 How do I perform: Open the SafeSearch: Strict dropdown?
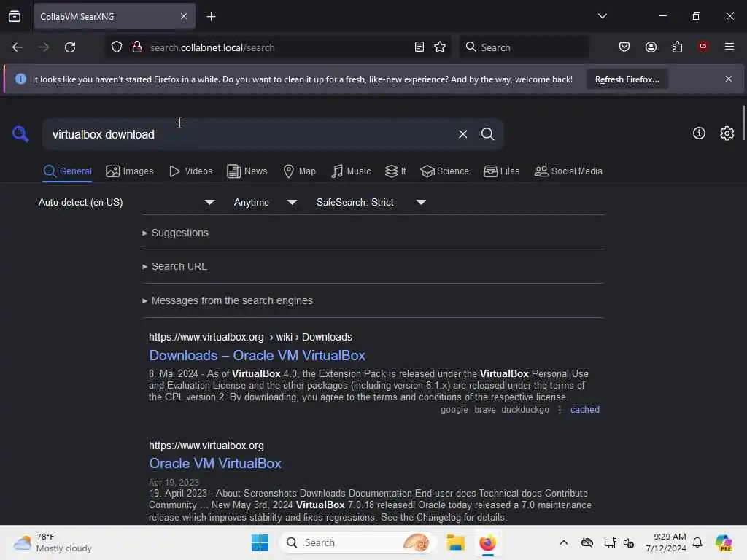[x=371, y=203]
